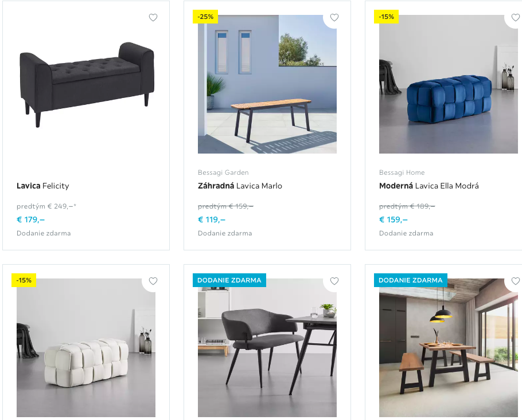Save the grey dining chair bench to favorites
Screen dimensions: 522x420
click(334, 281)
